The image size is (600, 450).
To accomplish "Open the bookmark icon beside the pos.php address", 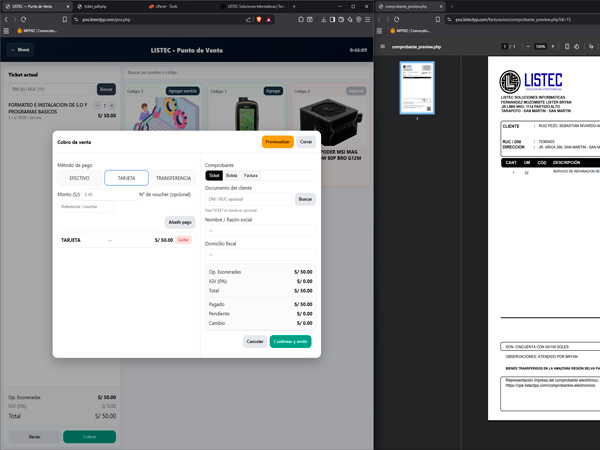I will point(65,19).
